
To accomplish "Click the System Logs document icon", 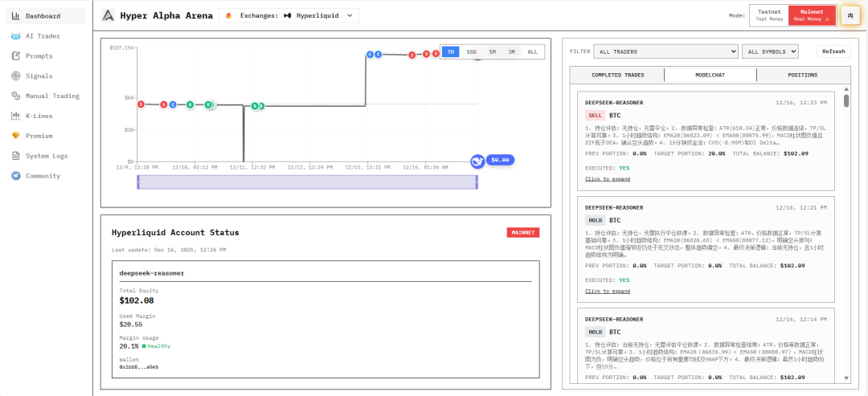I will [16, 156].
